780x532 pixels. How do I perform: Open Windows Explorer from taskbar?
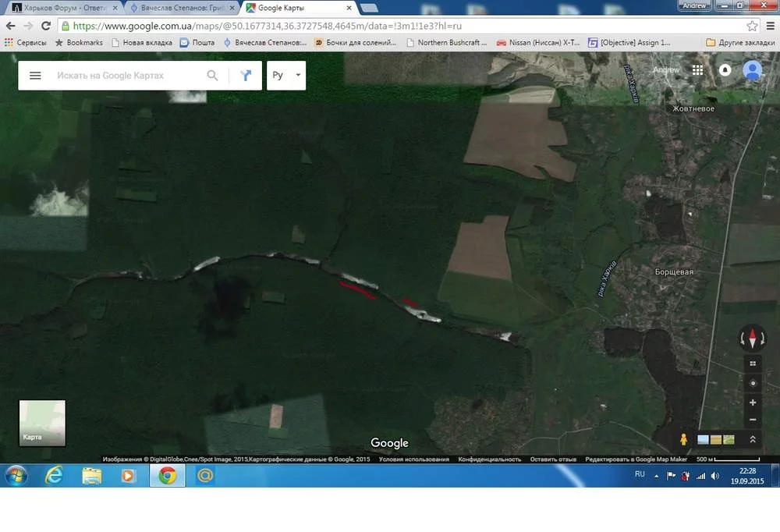(91, 476)
